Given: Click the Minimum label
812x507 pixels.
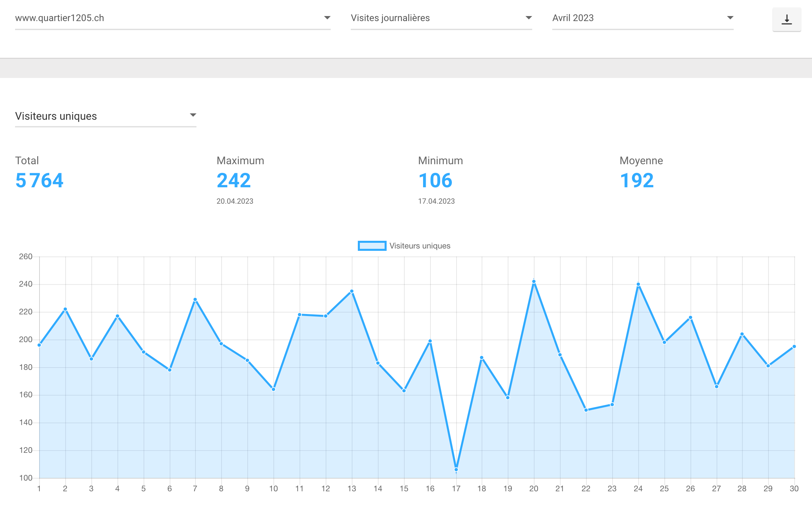Looking at the screenshot, I should pos(440,161).
